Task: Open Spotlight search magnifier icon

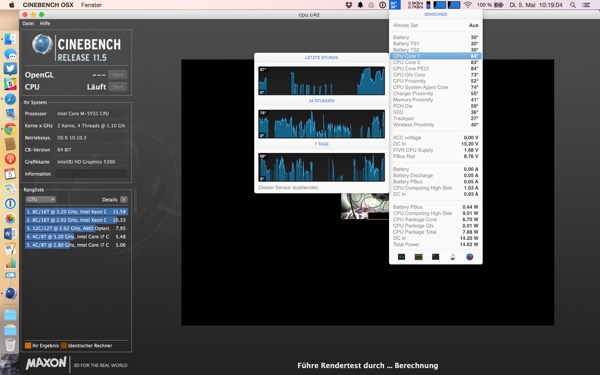Action: (573, 5)
